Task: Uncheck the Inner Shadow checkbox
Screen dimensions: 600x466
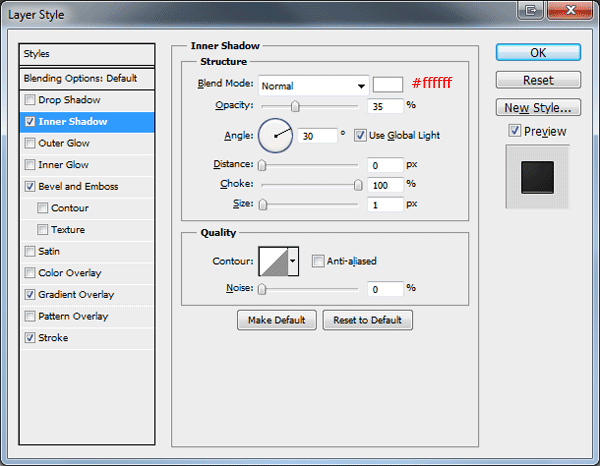Action: pos(29,122)
